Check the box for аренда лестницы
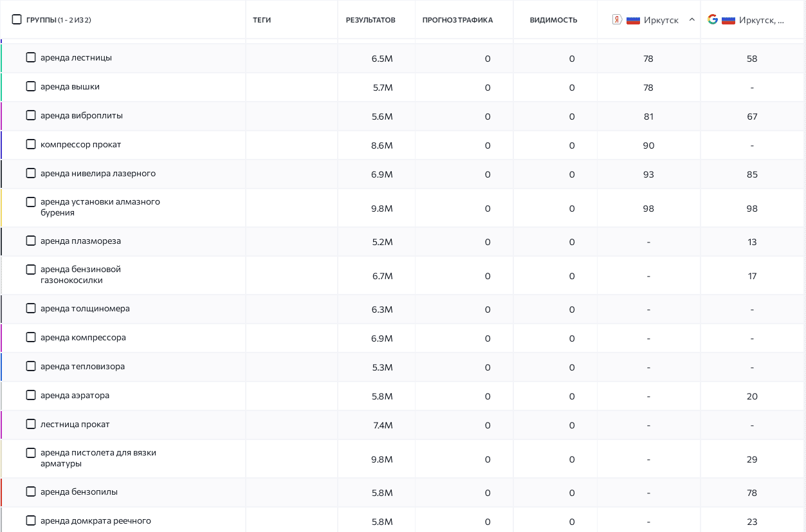The height and width of the screenshot is (532, 806). click(31, 57)
